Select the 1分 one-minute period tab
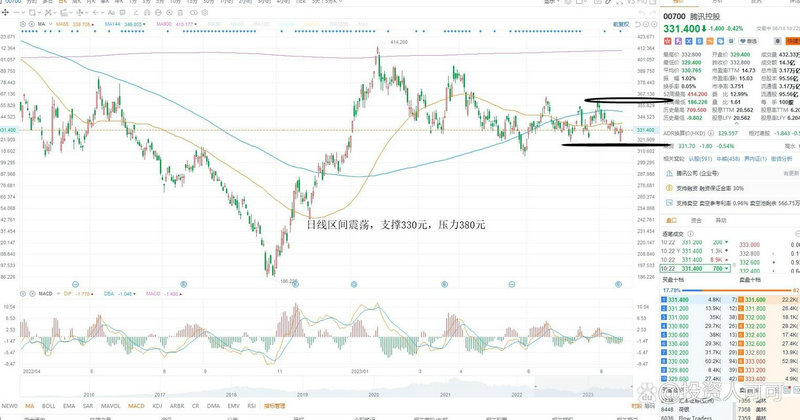Viewport: 800px width, 420px height. (133, 2)
